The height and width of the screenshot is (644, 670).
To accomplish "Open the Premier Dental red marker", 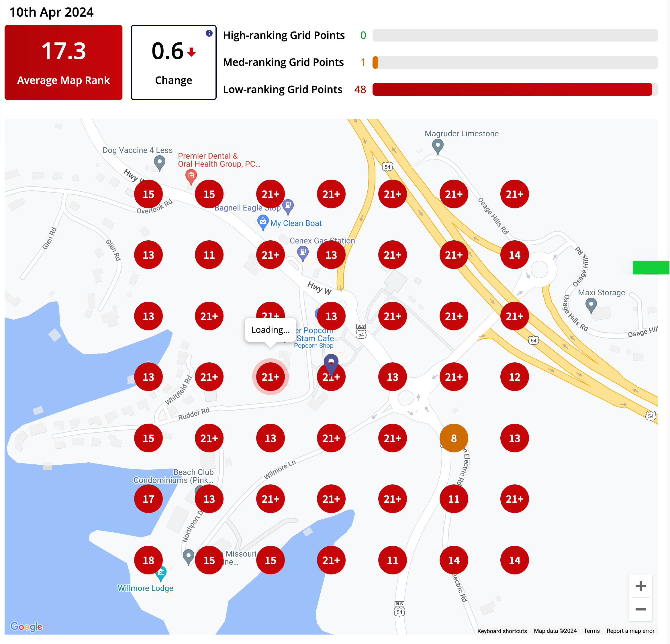I will coord(191,177).
